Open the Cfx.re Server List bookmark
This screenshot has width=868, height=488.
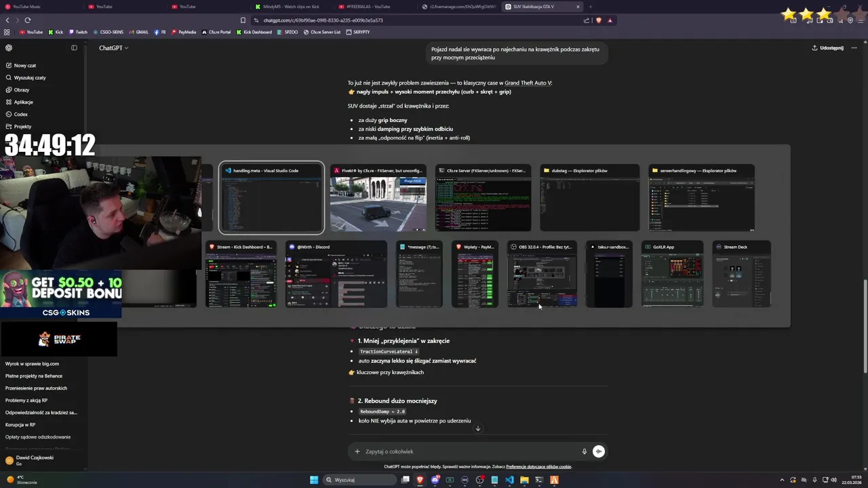tap(322, 32)
